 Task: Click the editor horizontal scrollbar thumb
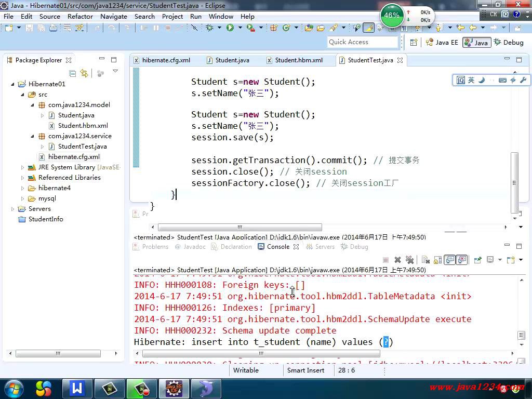pos(240,227)
